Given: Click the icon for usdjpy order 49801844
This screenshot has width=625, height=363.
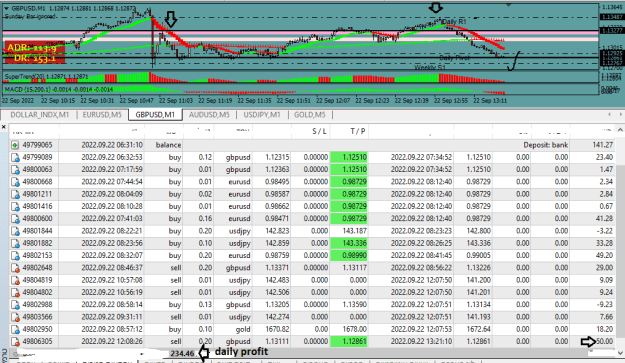Looking at the screenshot, I should (15, 231).
